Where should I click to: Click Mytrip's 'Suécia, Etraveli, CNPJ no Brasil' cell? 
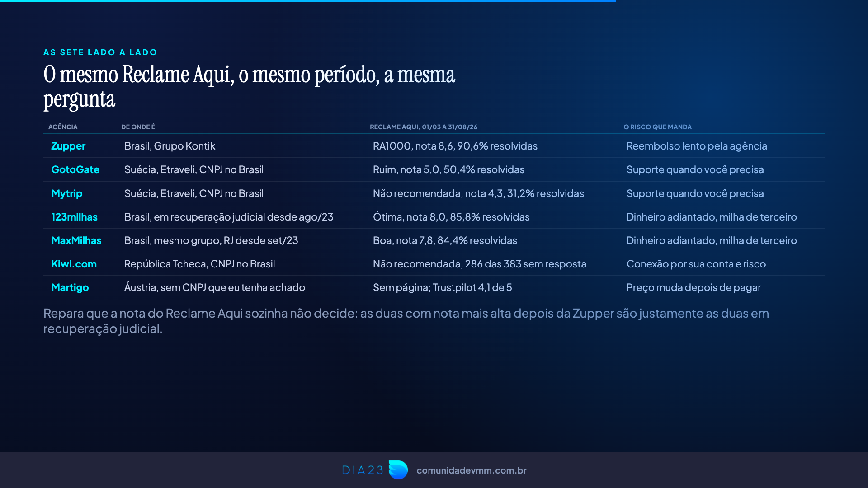point(194,193)
